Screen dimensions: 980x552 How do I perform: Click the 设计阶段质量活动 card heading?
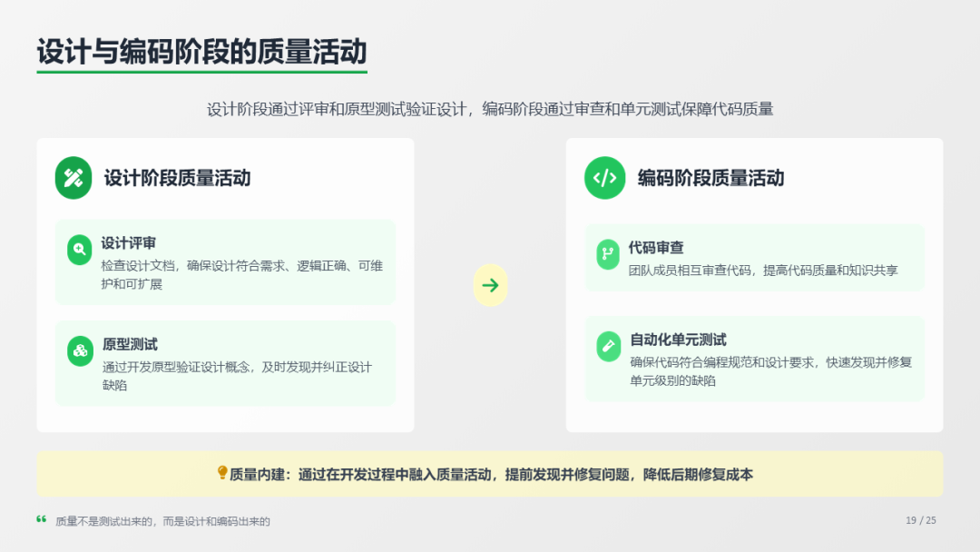click(x=177, y=178)
